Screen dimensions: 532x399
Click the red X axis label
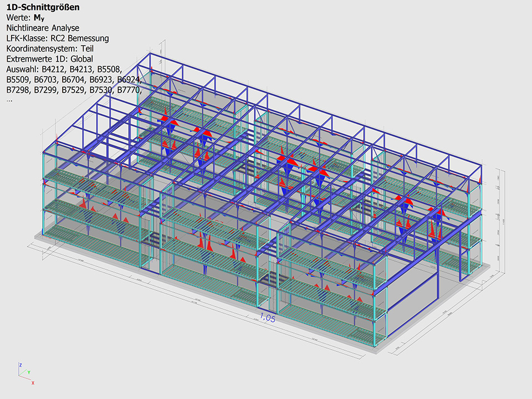click(x=33, y=382)
